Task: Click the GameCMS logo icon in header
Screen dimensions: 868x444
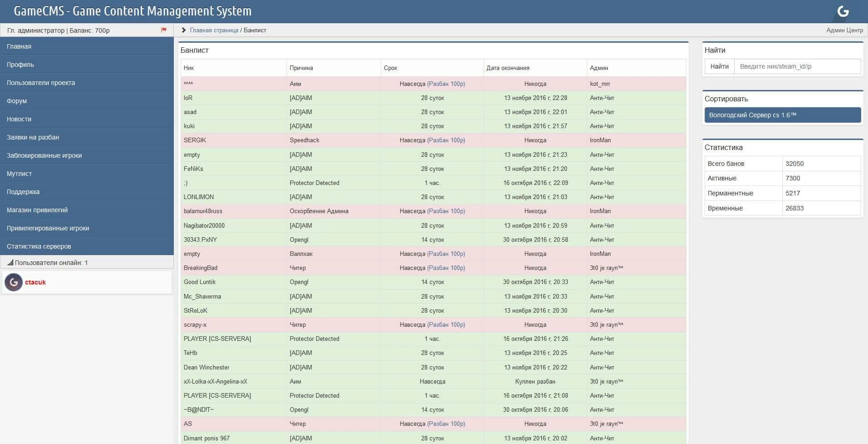Action: (843, 11)
